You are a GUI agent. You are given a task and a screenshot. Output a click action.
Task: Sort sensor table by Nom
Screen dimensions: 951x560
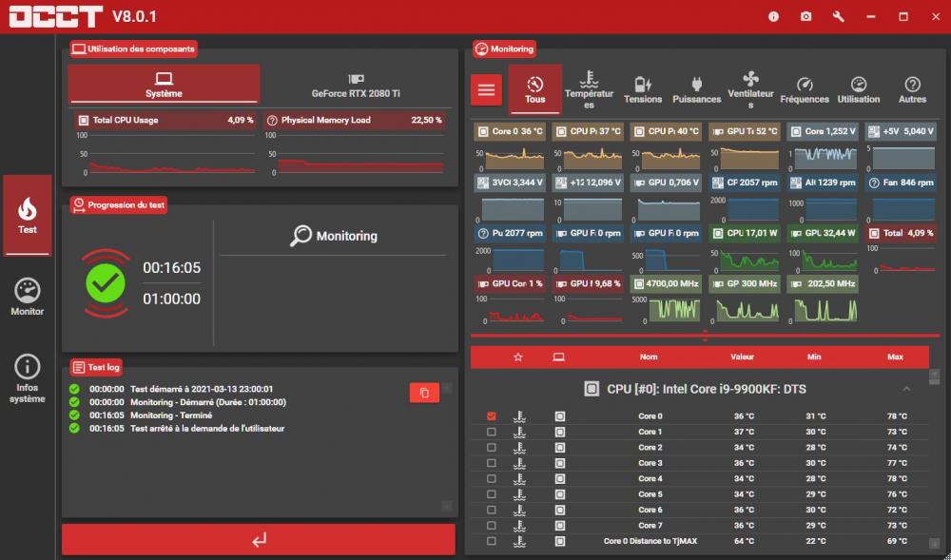(x=649, y=357)
